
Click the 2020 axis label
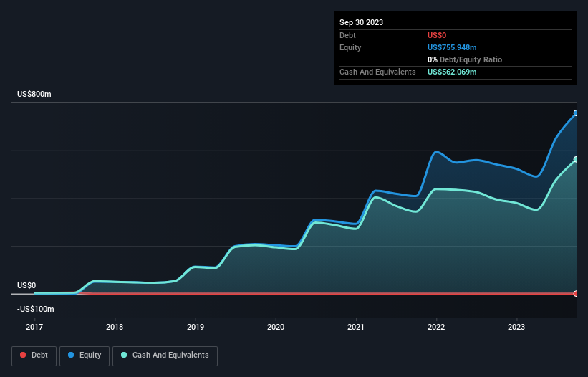(276, 327)
